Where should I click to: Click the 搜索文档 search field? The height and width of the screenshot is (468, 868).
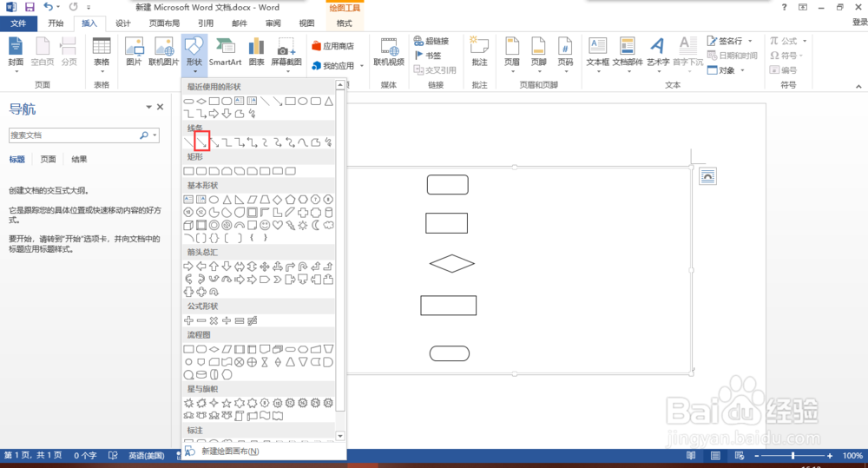click(x=74, y=135)
